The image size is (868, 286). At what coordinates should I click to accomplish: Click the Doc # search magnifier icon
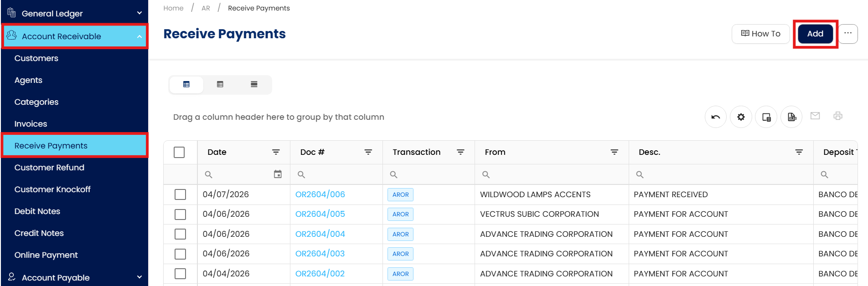(x=301, y=174)
